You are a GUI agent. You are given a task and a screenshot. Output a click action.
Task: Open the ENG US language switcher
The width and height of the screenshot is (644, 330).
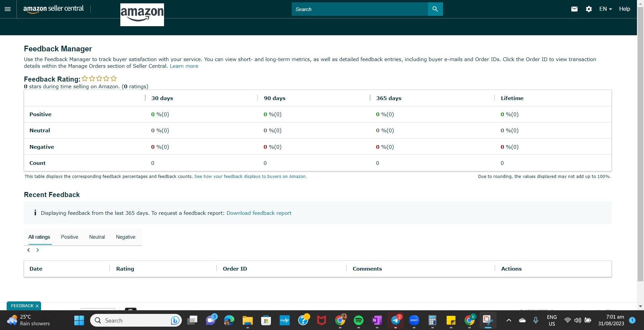[552, 321]
